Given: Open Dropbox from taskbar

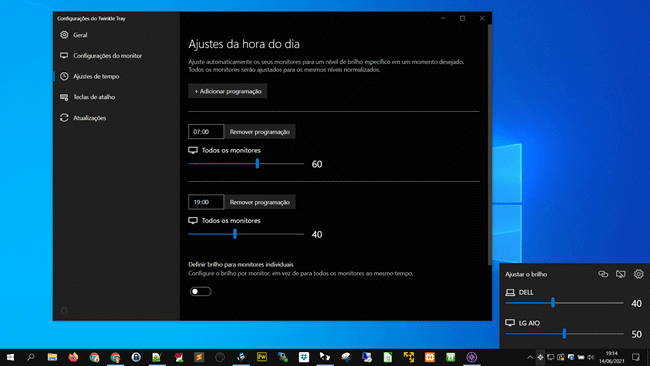Looking at the screenshot, I should (x=304, y=357).
